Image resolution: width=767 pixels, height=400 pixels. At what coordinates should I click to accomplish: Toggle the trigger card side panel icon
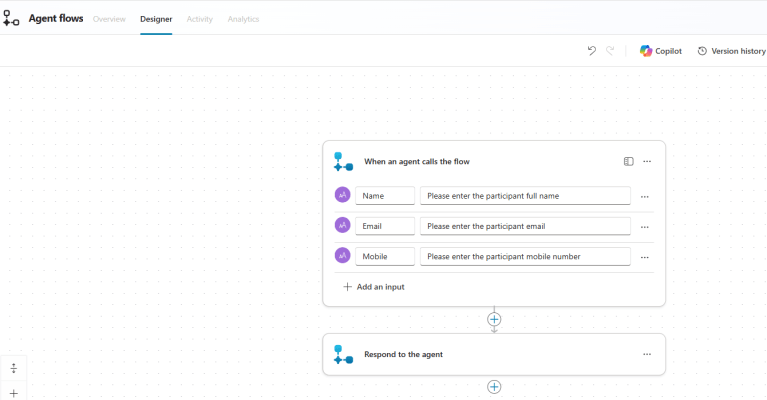pyautogui.click(x=628, y=161)
